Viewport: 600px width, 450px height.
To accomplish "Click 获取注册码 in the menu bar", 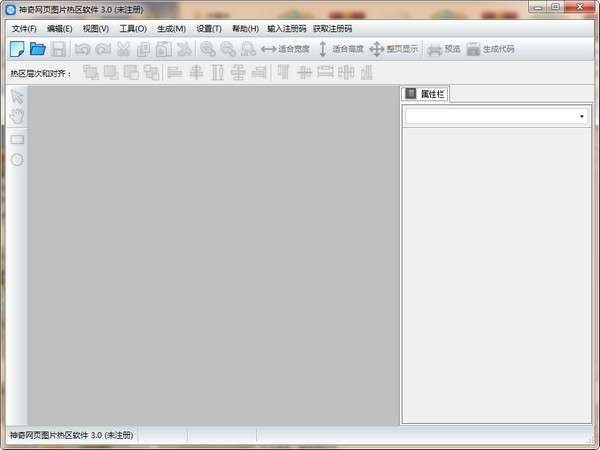I will point(333,29).
